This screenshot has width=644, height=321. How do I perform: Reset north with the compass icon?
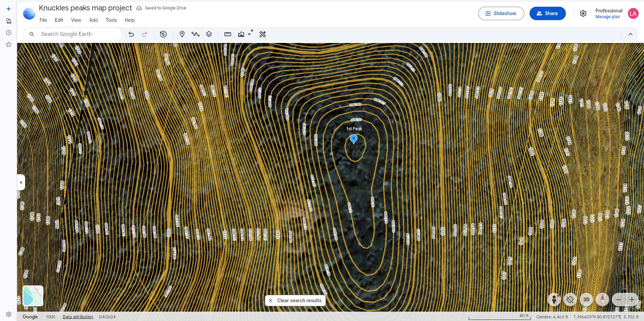602,300
